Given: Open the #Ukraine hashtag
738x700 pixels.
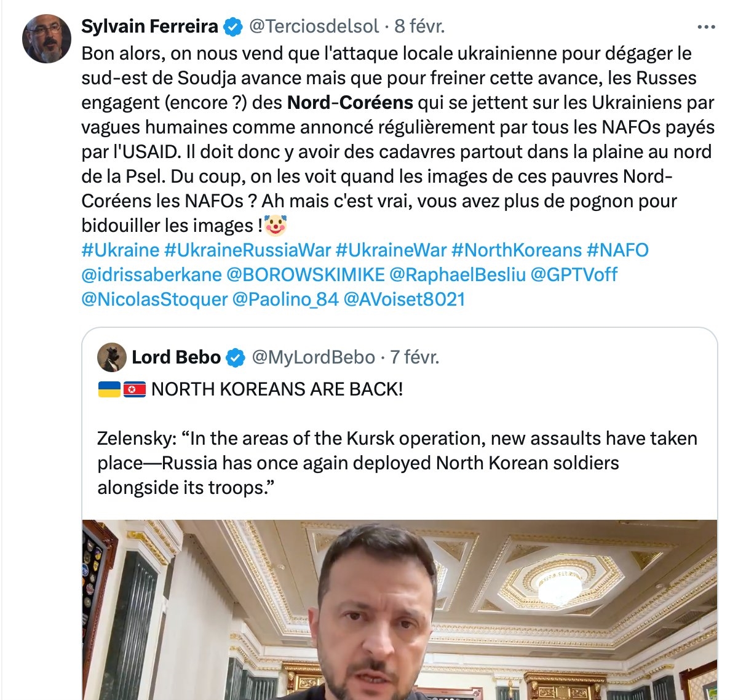Looking at the screenshot, I should pyautogui.click(x=120, y=250).
